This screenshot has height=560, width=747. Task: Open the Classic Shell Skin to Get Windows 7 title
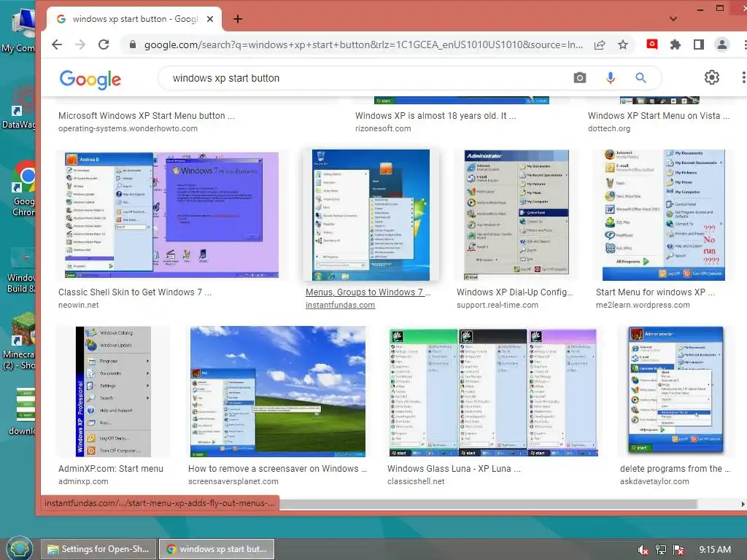coord(135,292)
